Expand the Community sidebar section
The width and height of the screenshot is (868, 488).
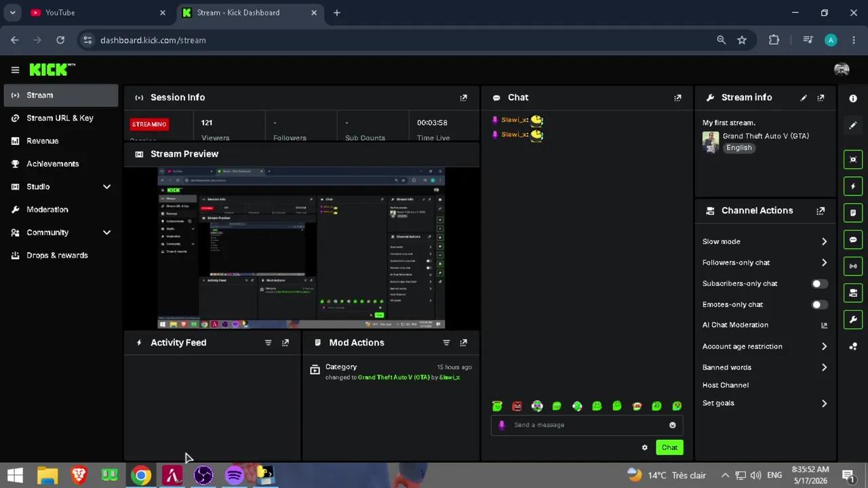pyautogui.click(x=106, y=232)
